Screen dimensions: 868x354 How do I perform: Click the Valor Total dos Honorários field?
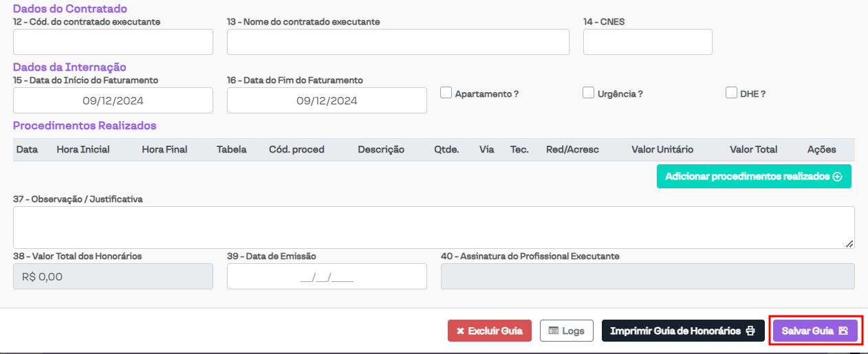(x=113, y=277)
